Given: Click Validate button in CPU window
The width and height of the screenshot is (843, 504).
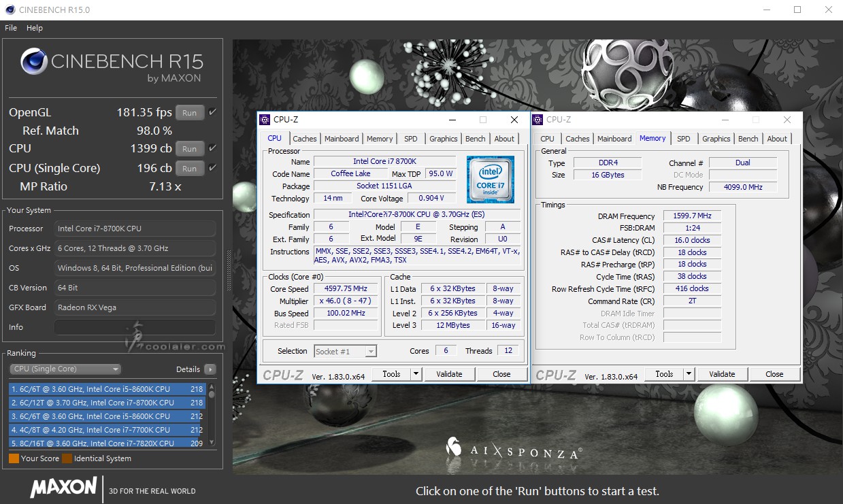Looking at the screenshot, I should (449, 374).
